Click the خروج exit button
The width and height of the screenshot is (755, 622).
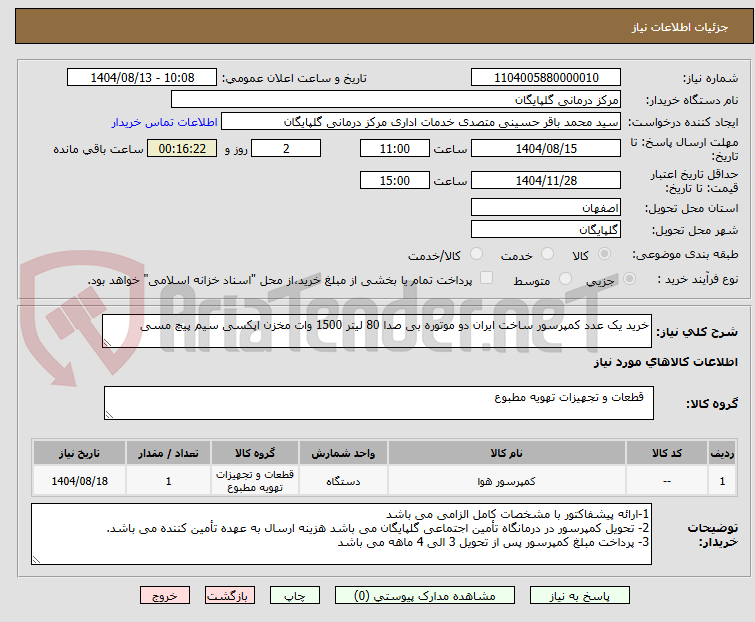165,596
